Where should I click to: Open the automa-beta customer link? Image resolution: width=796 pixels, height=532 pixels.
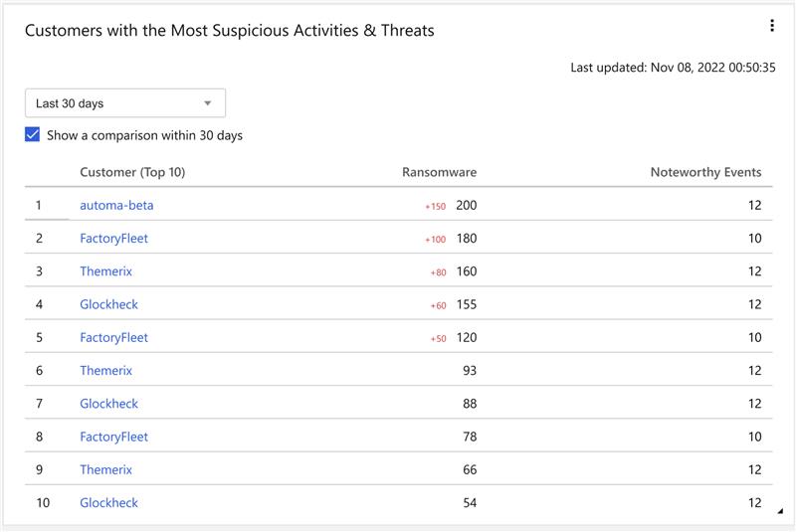coord(116,205)
